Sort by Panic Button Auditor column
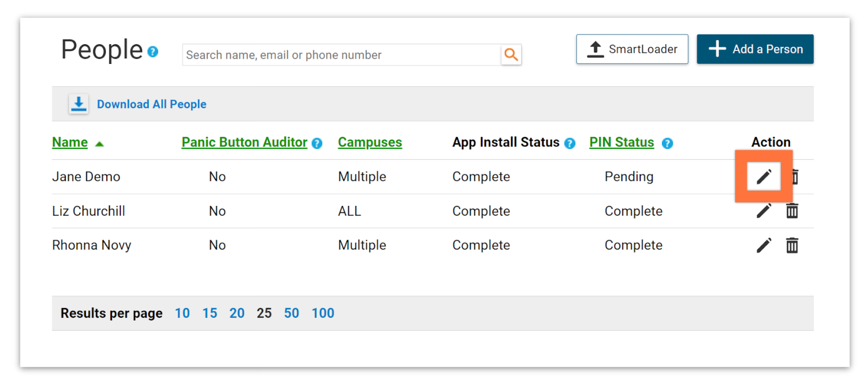Screen dimensions: 868x383 244,142
